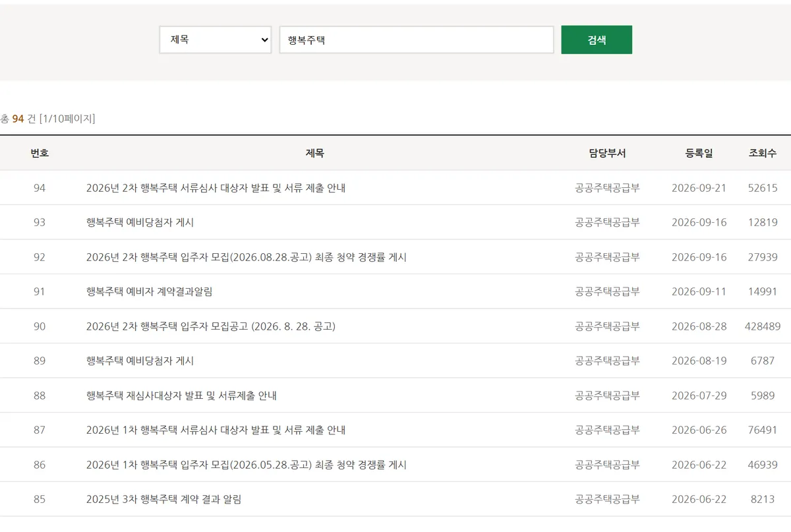Click the view count 6787
This screenshot has width=791, height=532.
tap(763, 361)
